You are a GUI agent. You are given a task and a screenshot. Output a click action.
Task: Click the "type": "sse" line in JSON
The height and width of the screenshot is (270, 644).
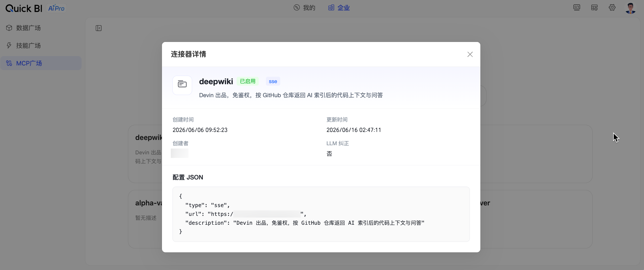207,205
